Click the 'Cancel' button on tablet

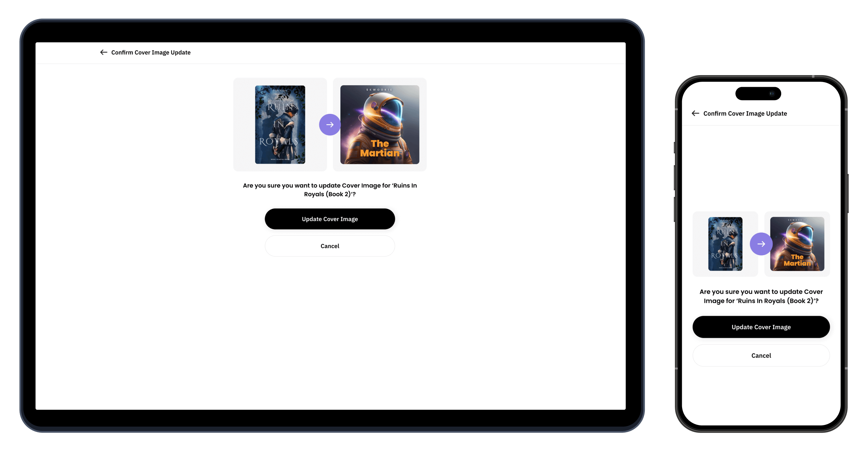click(x=329, y=246)
